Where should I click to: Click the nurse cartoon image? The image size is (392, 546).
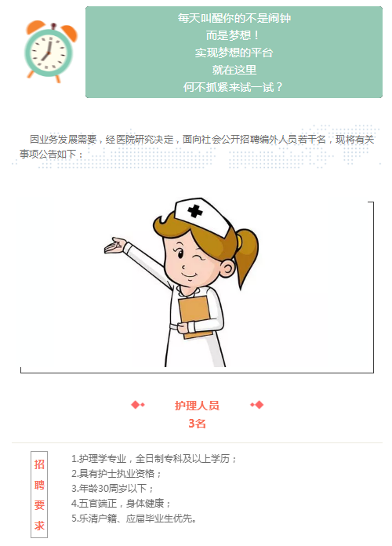(x=182, y=282)
